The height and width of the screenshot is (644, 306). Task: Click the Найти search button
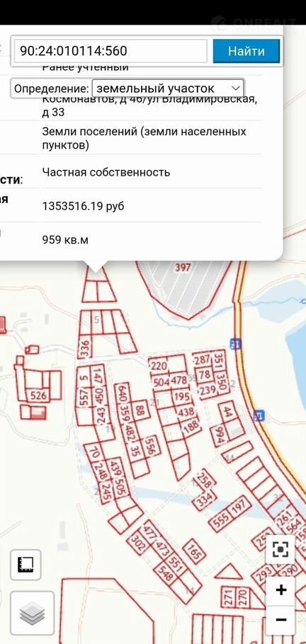(x=246, y=51)
